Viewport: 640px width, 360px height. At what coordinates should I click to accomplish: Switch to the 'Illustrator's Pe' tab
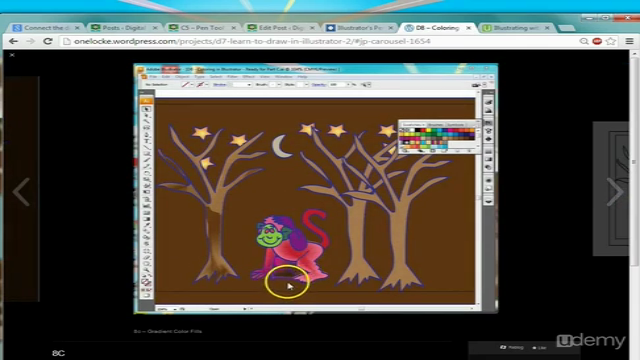[358, 28]
